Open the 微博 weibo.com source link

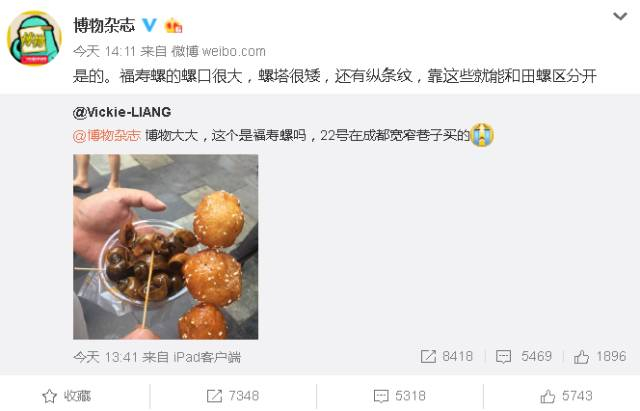click(x=218, y=51)
